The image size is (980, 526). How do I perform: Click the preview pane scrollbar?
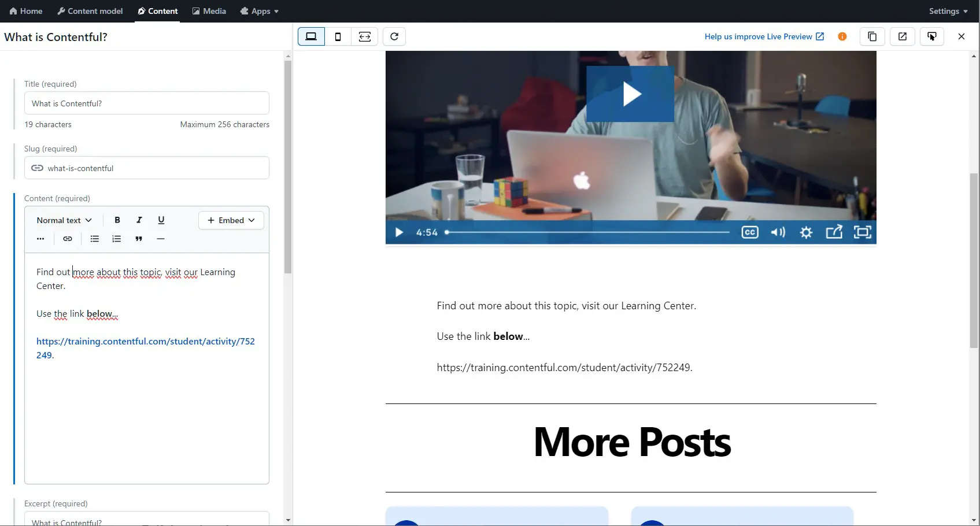974,260
